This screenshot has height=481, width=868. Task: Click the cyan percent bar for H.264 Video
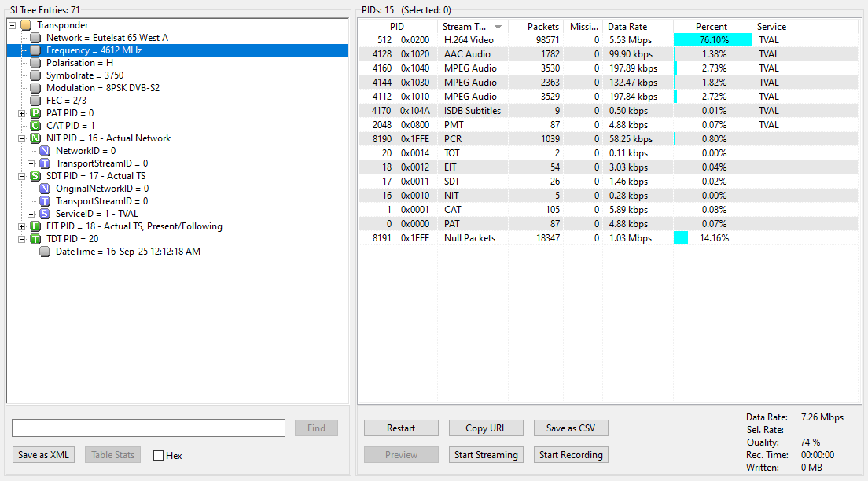tap(712, 40)
